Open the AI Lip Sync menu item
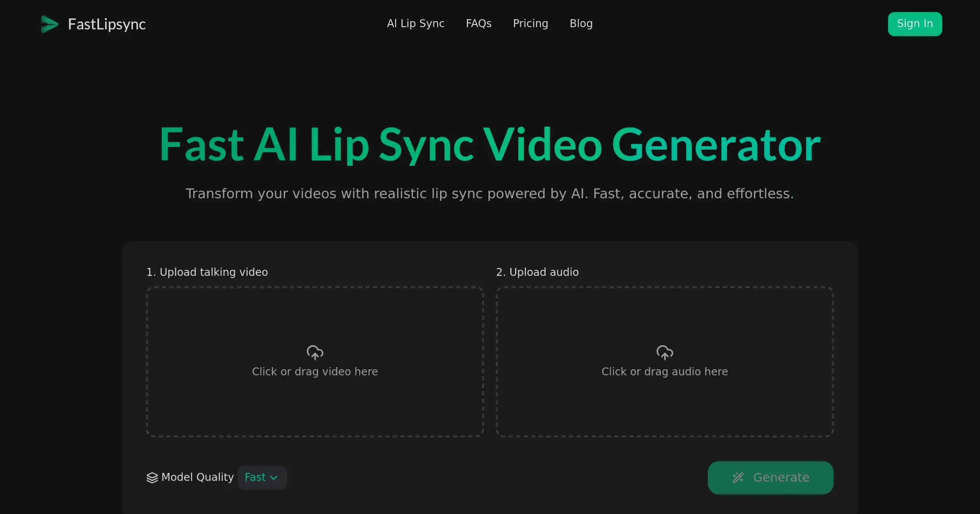Screen dimensions: 980x514 tap(415, 24)
